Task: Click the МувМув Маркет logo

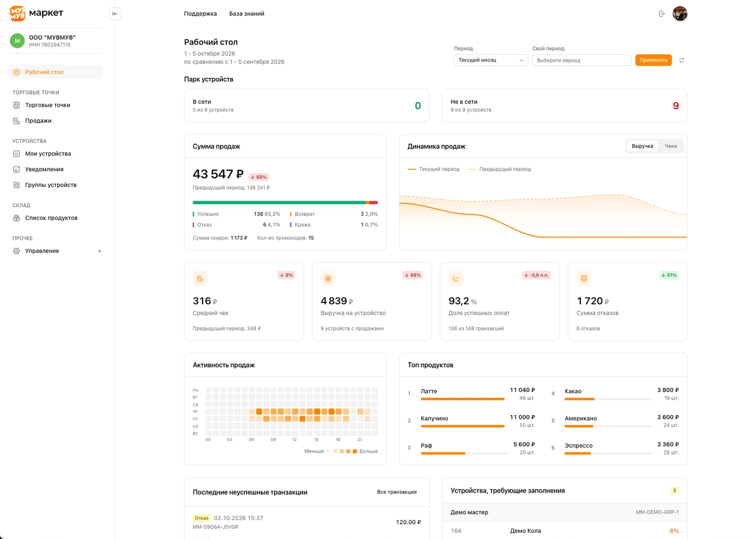Action: pos(36,13)
